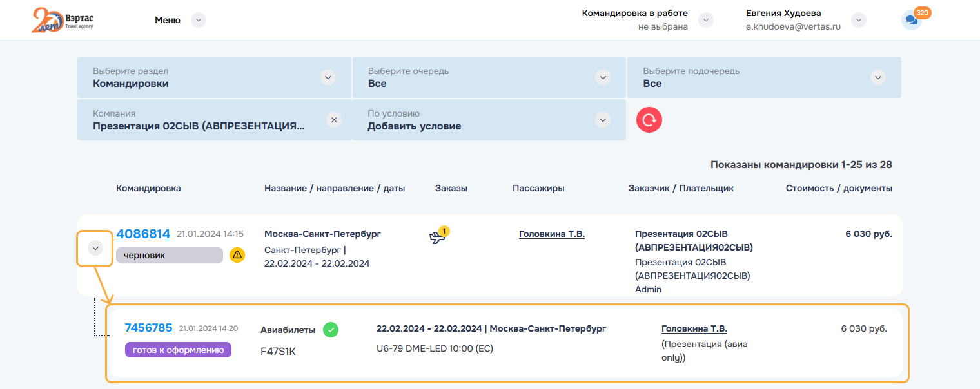The height and width of the screenshot is (389, 980).
Task: Open the Выберите подочередь dropdown
Action: pyautogui.click(x=764, y=77)
